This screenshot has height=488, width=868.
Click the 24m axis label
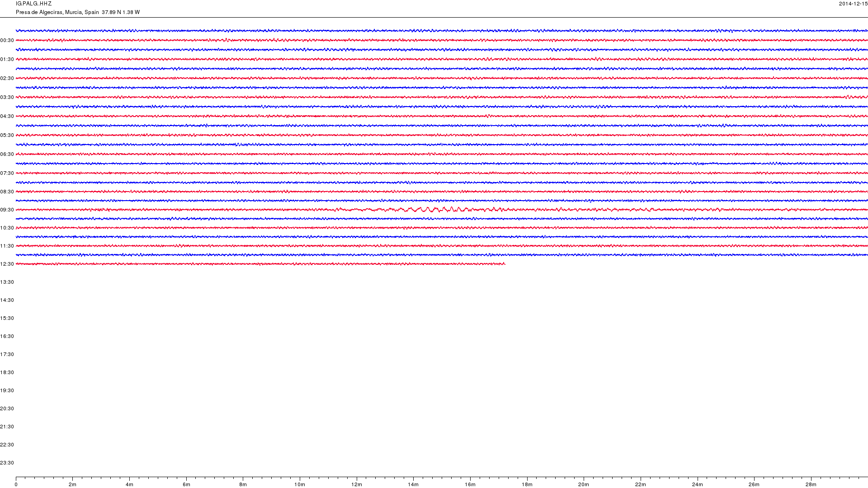(x=698, y=484)
